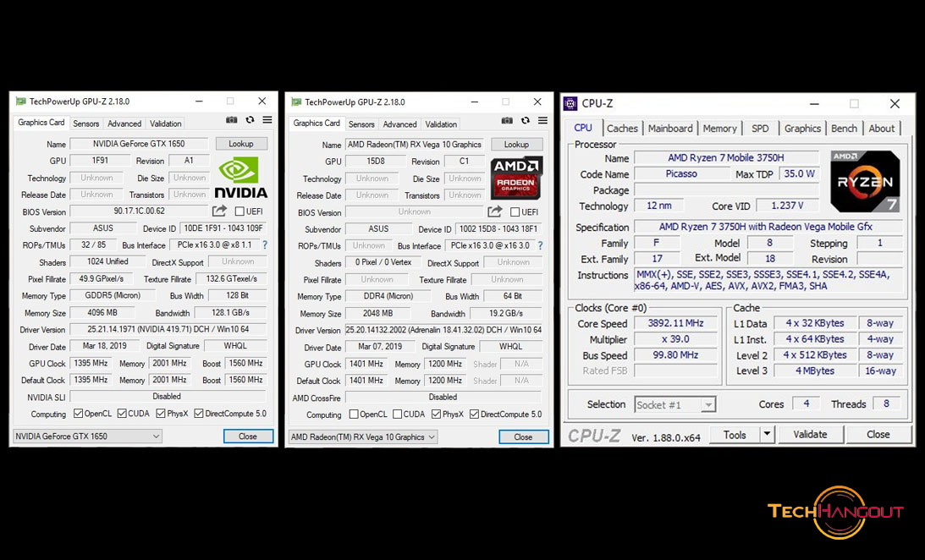
Task: Open the Memory tab in CPU-Z
Action: [719, 129]
